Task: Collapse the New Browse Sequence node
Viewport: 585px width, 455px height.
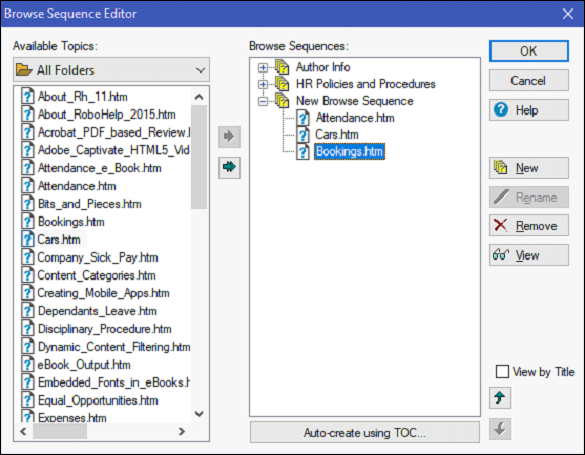Action: tap(263, 101)
